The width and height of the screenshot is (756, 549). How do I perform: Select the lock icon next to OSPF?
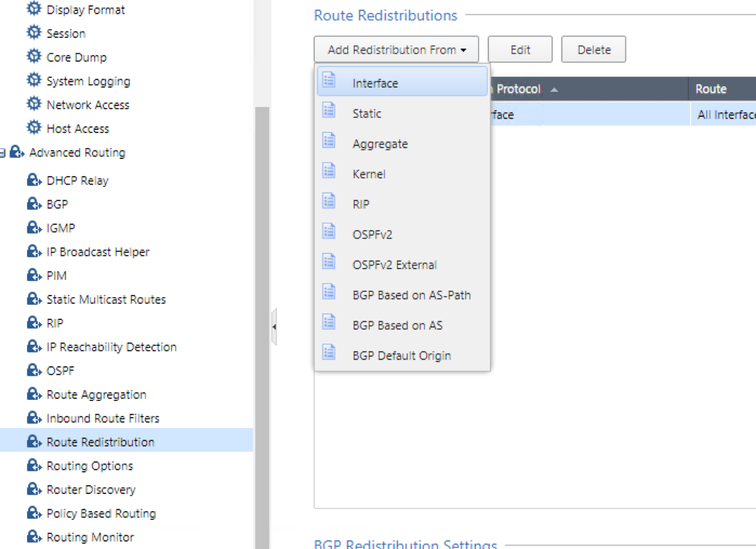point(34,370)
